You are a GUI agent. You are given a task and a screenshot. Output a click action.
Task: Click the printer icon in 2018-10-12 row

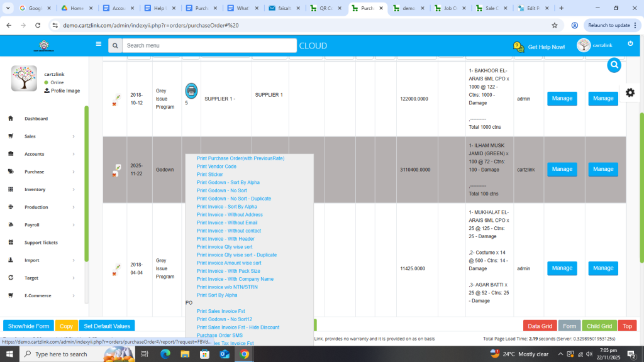coord(191,91)
